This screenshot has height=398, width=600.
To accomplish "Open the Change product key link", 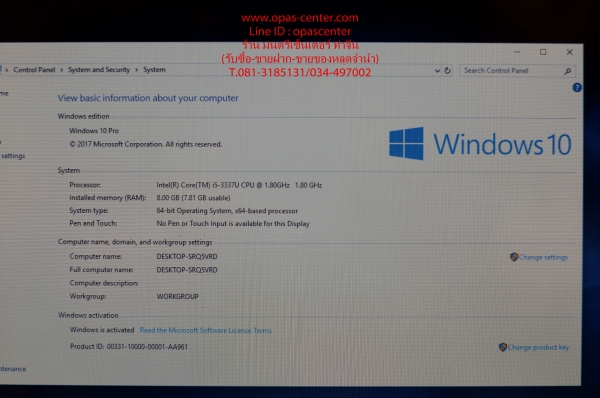I will 538,347.
